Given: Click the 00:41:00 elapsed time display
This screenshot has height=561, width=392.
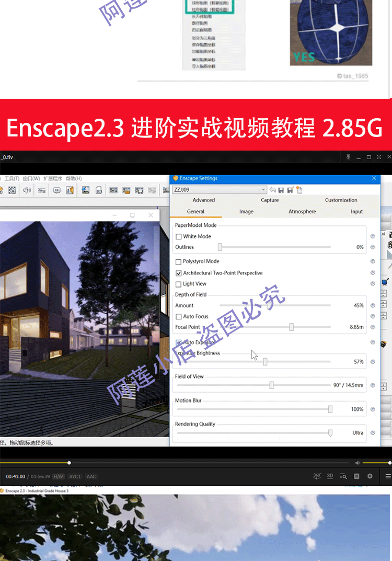Looking at the screenshot, I should click(15, 476).
